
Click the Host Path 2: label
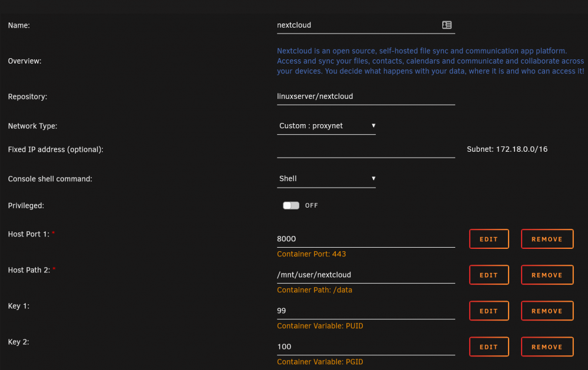29,270
